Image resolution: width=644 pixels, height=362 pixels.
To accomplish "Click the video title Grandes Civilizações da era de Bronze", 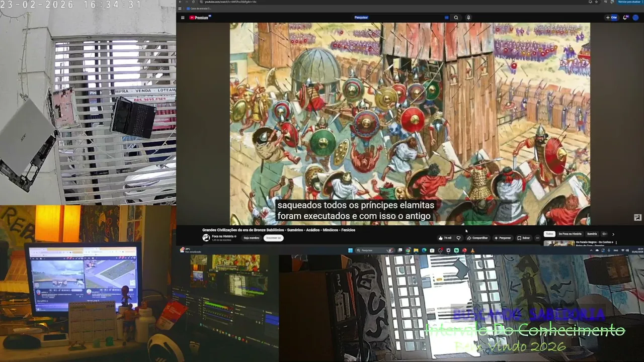I will click(279, 230).
